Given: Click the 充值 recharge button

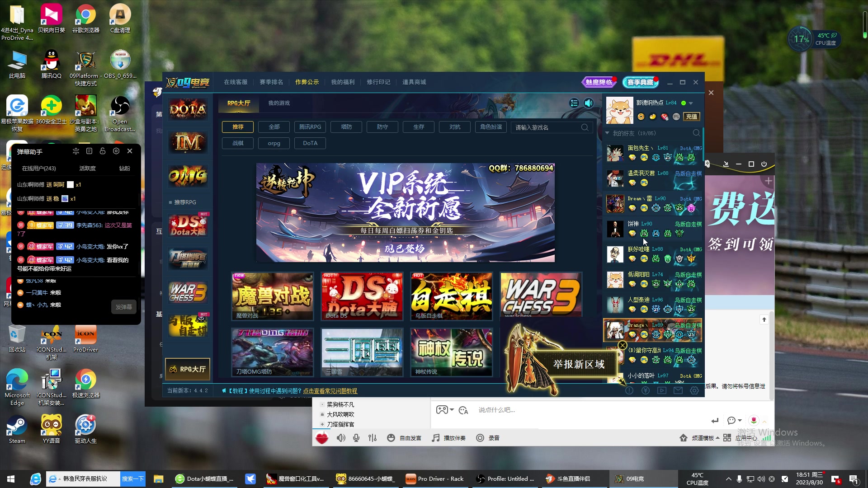Looking at the screenshot, I should (x=692, y=117).
